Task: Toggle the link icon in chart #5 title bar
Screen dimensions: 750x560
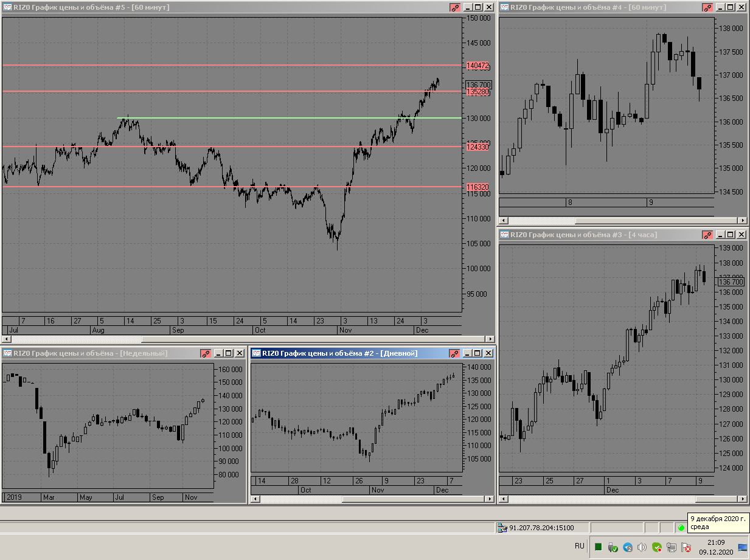Action: [x=454, y=8]
